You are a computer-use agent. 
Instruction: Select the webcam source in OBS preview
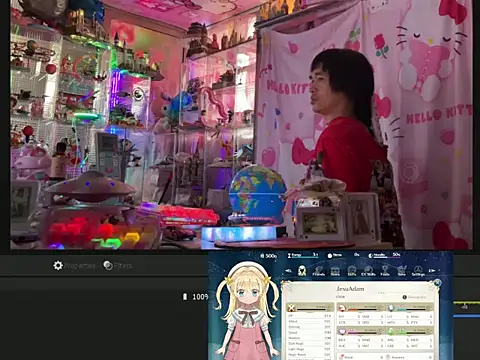(x=241, y=125)
